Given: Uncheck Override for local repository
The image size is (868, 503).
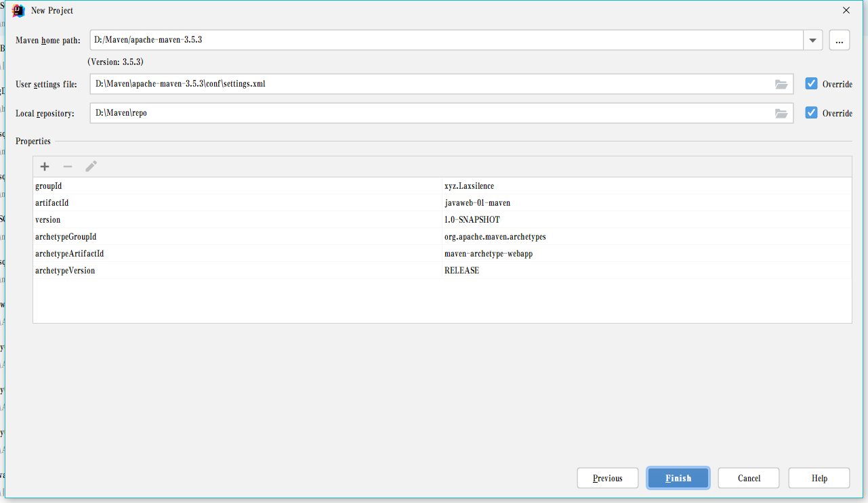Looking at the screenshot, I should [811, 113].
